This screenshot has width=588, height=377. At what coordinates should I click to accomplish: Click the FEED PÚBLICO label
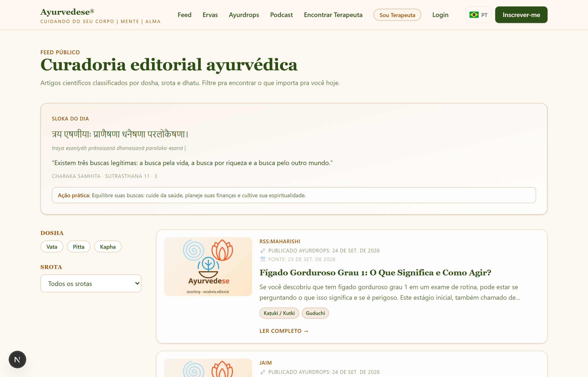(60, 52)
